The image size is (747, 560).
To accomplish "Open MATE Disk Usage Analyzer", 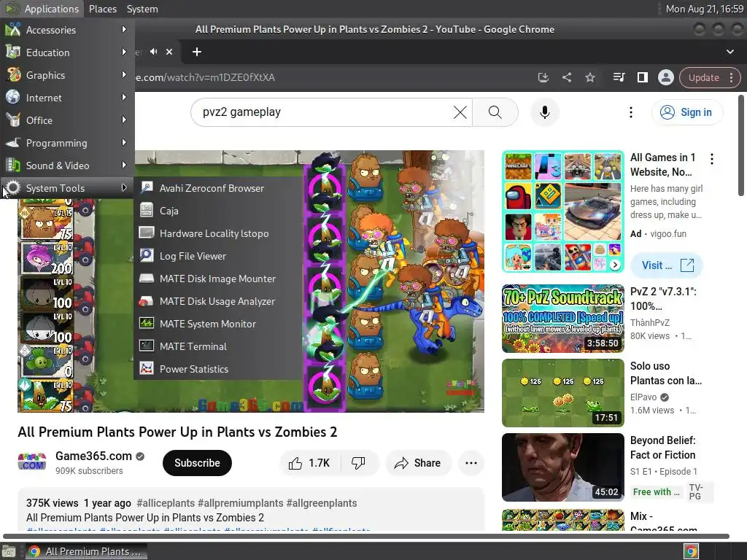I will [x=218, y=301].
